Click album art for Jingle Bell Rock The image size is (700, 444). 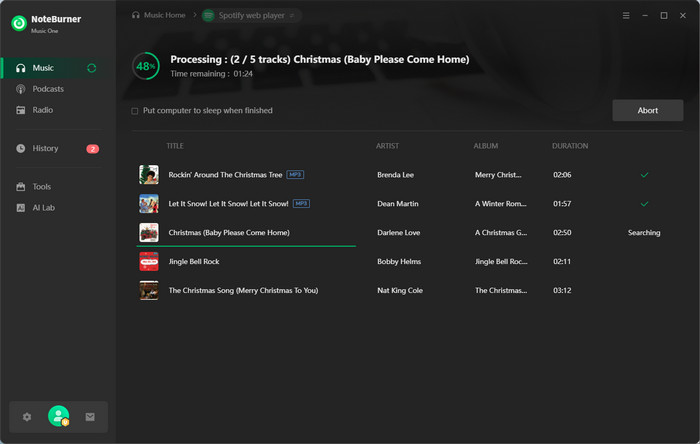(149, 261)
